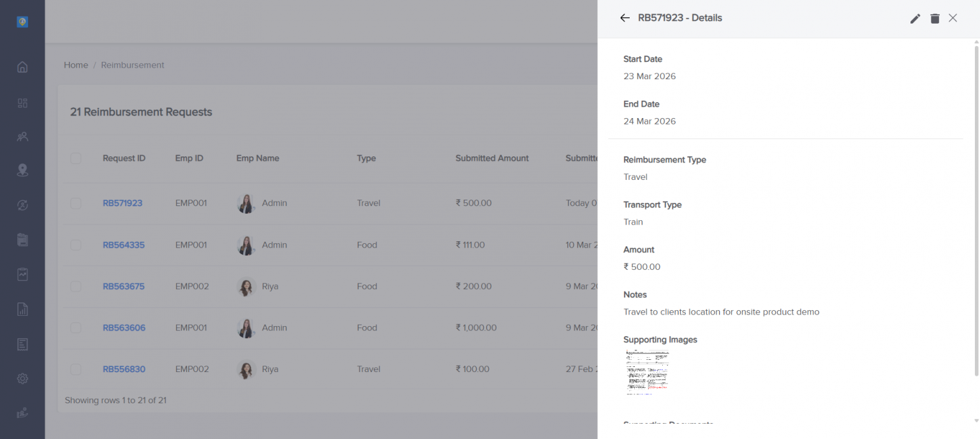Image resolution: width=980 pixels, height=439 pixels.
Task: Click the bar chart report sidebar icon
Action: click(22, 310)
